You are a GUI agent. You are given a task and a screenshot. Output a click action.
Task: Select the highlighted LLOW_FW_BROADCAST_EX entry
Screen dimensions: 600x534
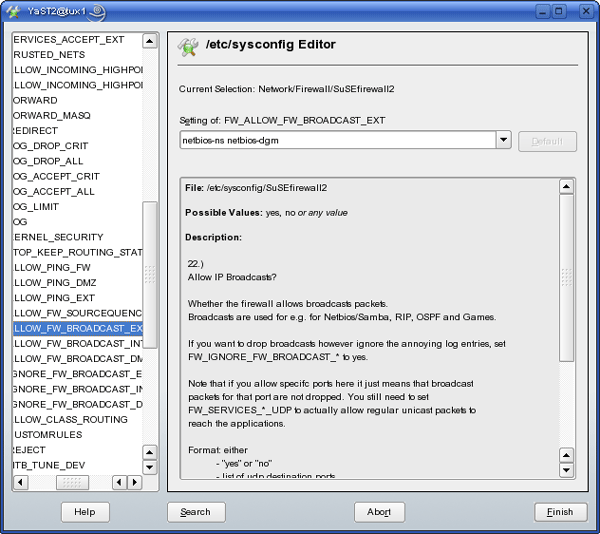tap(78, 329)
